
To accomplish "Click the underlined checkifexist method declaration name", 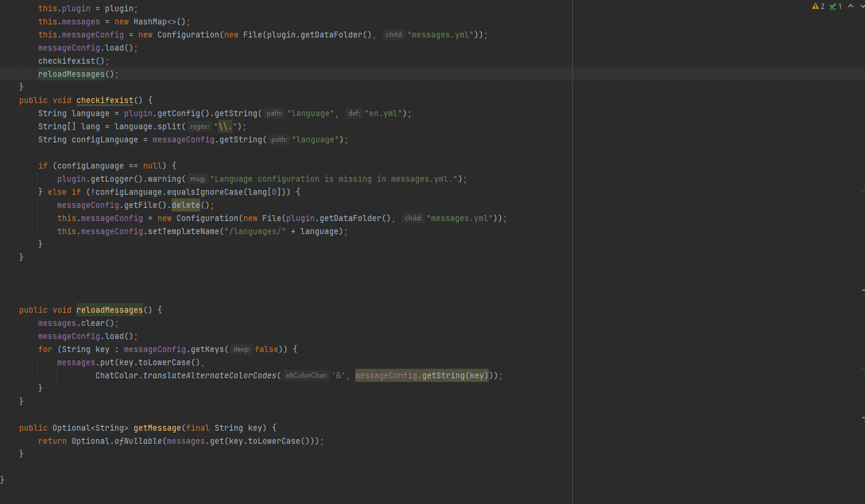I will [105, 100].
